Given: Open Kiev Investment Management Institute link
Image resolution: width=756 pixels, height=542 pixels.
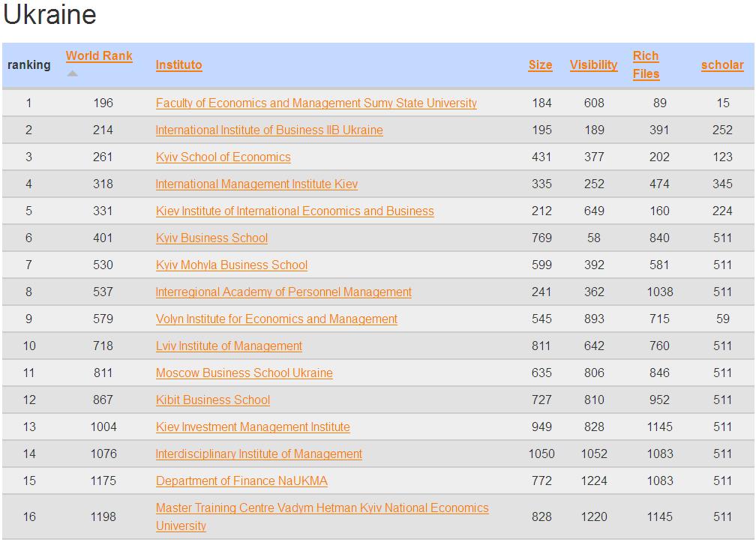Looking at the screenshot, I should [x=253, y=427].
